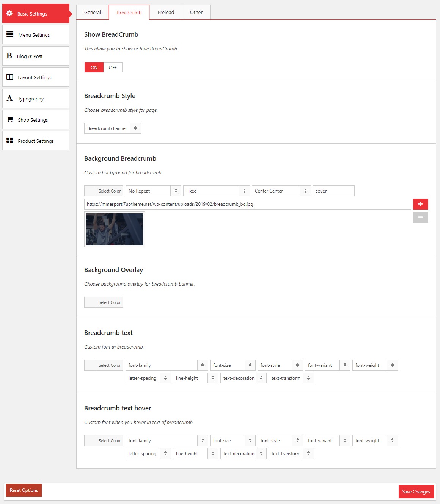The height and width of the screenshot is (504, 440).
Task: Open font-variant dropdown under Breadcrumb text
Action: [328, 365]
